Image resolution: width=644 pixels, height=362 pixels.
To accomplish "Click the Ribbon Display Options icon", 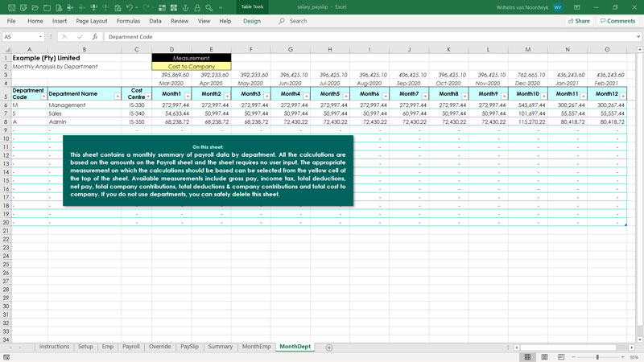I will point(576,7).
